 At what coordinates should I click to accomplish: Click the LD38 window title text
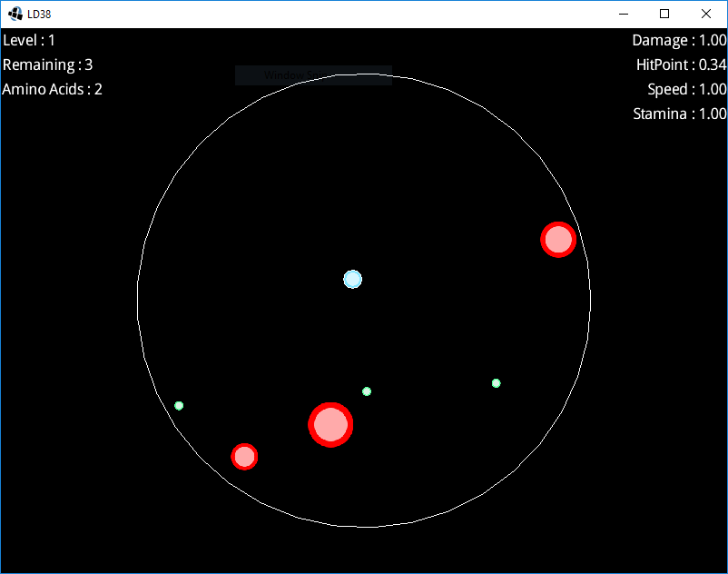(x=39, y=15)
